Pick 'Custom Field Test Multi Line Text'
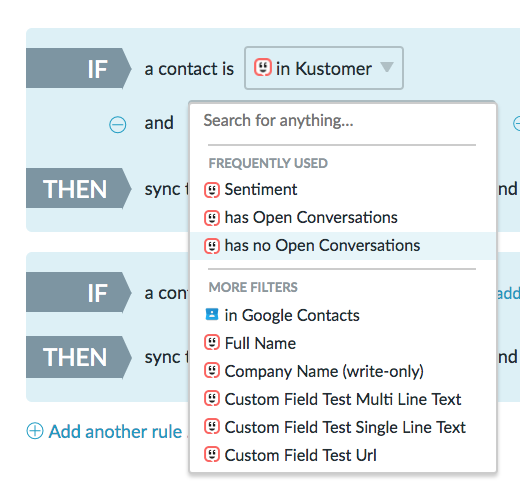520x488 pixels. tap(342, 399)
